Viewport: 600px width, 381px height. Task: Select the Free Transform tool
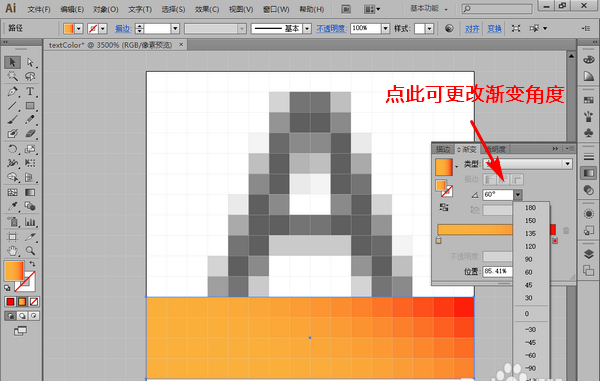tap(30, 163)
